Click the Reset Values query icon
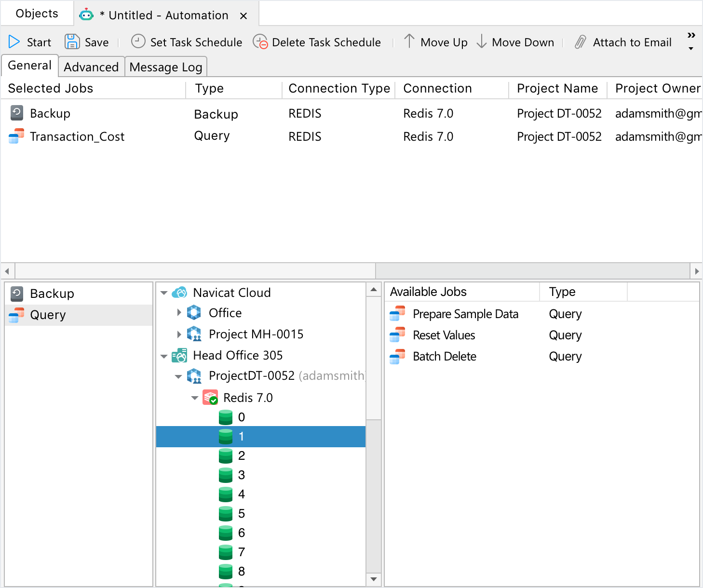Image resolution: width=703 pixels, height=588 pixels. (x=397, y=334)
